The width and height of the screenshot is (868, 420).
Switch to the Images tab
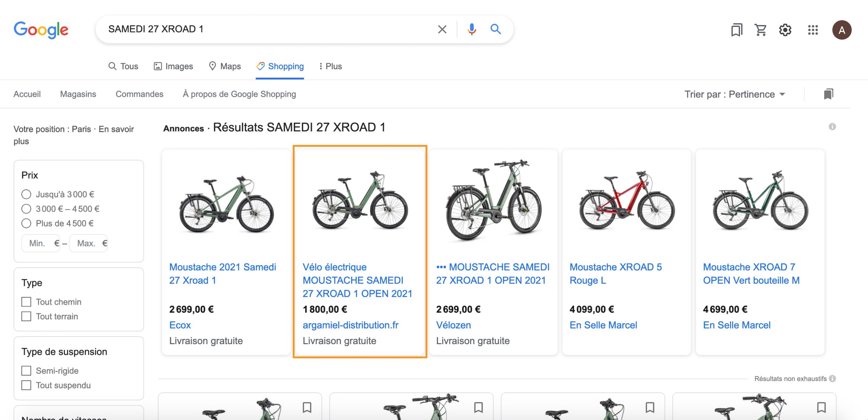pos(173,66)
